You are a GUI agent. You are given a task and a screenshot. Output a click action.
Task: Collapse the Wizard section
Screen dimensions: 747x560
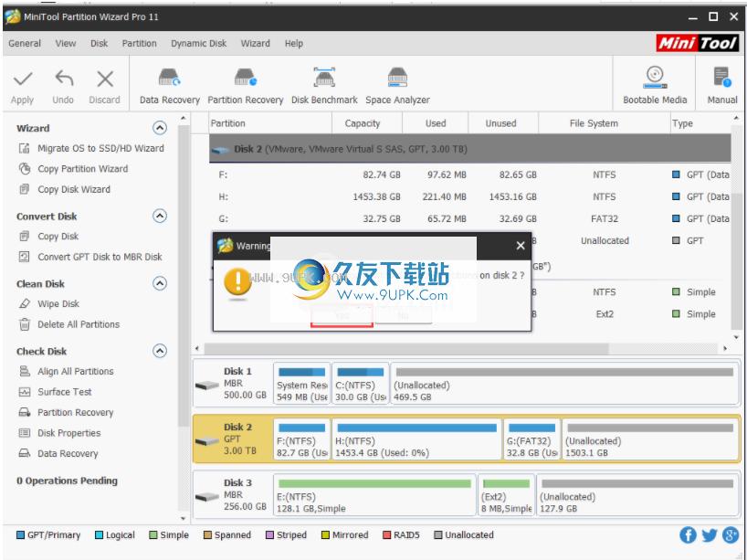tap(160, 128)
